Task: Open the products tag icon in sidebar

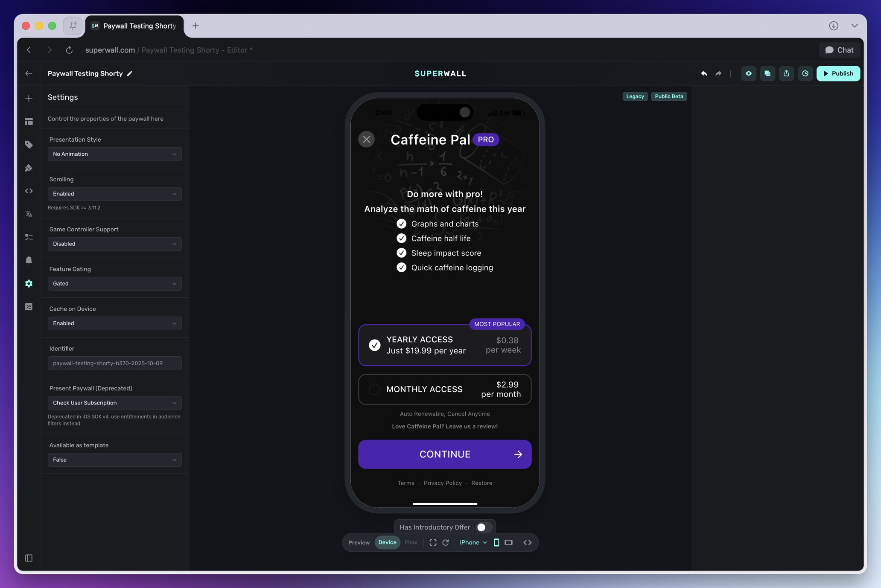Action: click(x=29, y=145)
